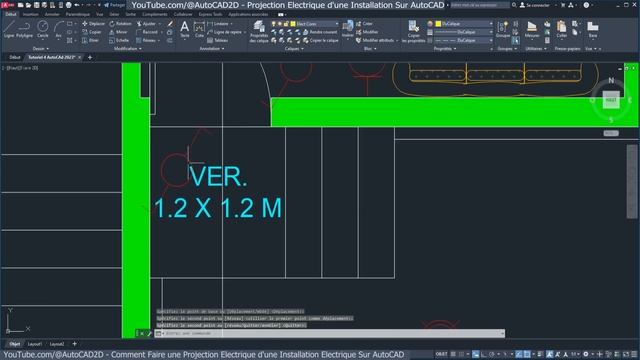
Task: Open Propriétés des calques panel
Action: (259, 31)
